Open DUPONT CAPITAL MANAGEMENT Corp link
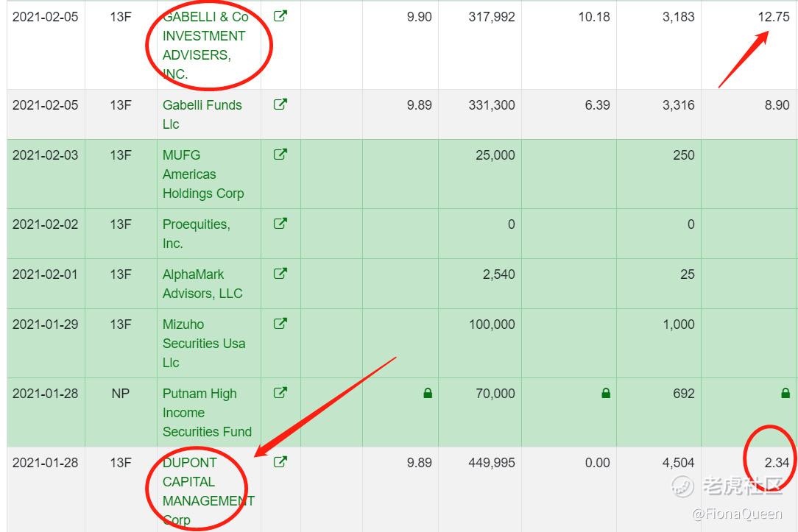This screenshot has height=532, width=798. (x=208, y=491)
